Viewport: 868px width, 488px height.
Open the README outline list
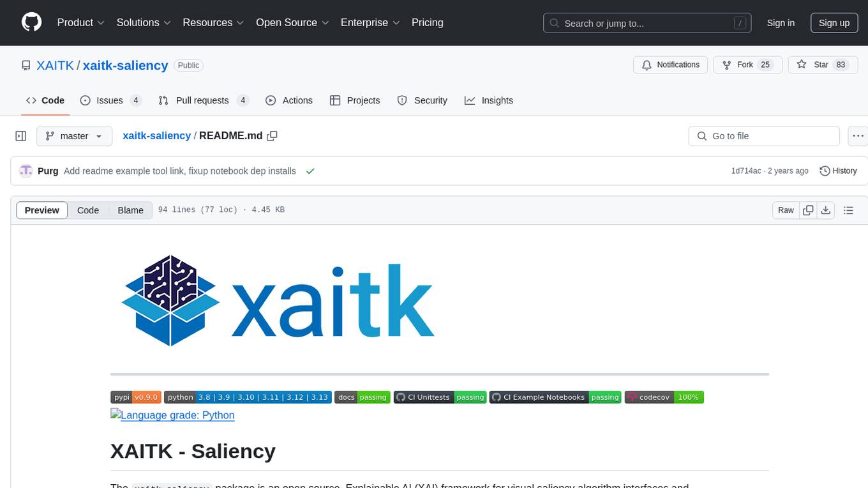pyautogui.click(x=848, y=210)
